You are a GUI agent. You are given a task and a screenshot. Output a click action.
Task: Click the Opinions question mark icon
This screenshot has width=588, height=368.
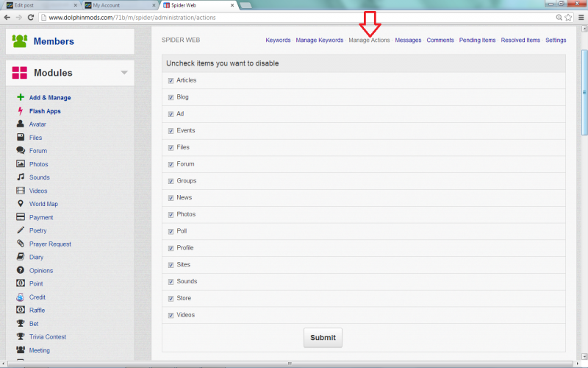point(21,270)
